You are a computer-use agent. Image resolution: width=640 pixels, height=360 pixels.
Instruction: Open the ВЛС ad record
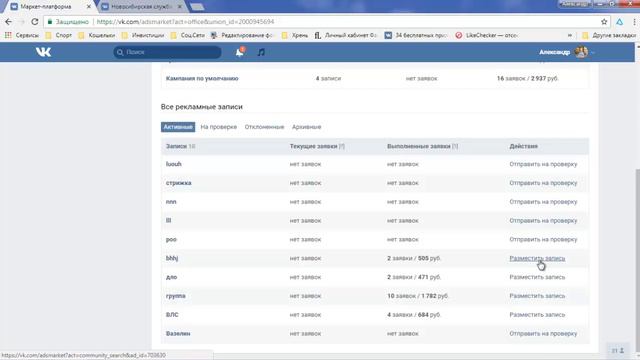click(x=172, y=315)
